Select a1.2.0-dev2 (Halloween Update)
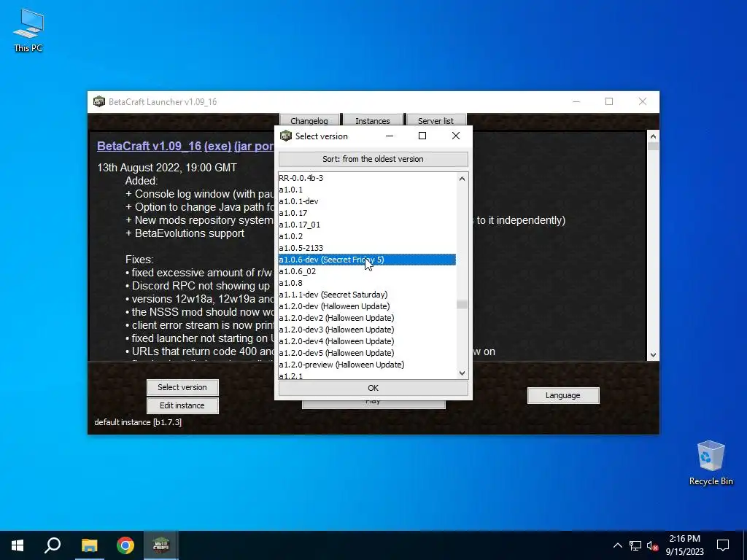747x560 pixels. tap(367, 318)
